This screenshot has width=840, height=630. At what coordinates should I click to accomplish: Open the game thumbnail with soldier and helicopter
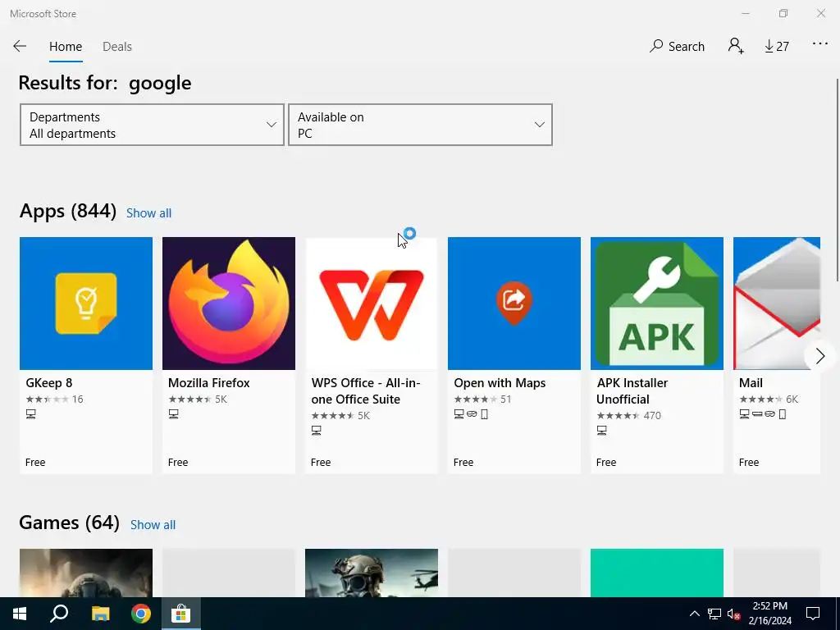372,573
